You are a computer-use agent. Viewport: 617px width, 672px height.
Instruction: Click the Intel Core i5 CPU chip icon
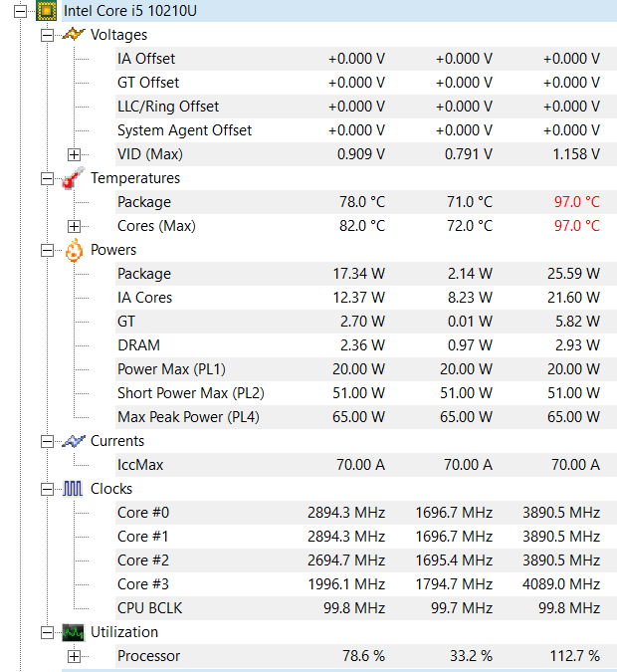pyautogui.click(x=46, y=11)
